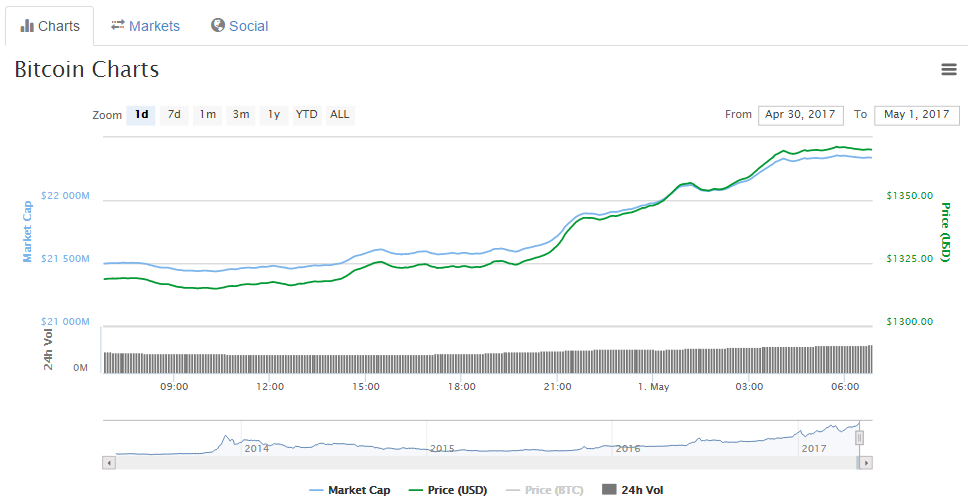Click the To date field

pyautogui.click(x=916, y=115)
